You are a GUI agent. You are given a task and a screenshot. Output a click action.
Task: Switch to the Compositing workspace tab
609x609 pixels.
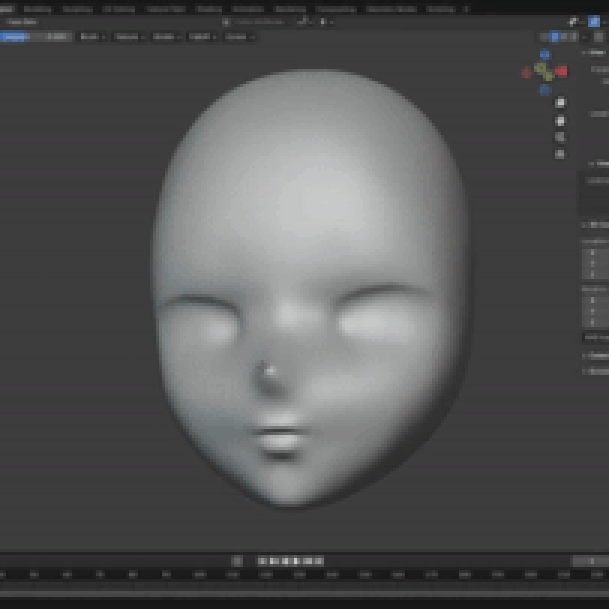(336, 9)
